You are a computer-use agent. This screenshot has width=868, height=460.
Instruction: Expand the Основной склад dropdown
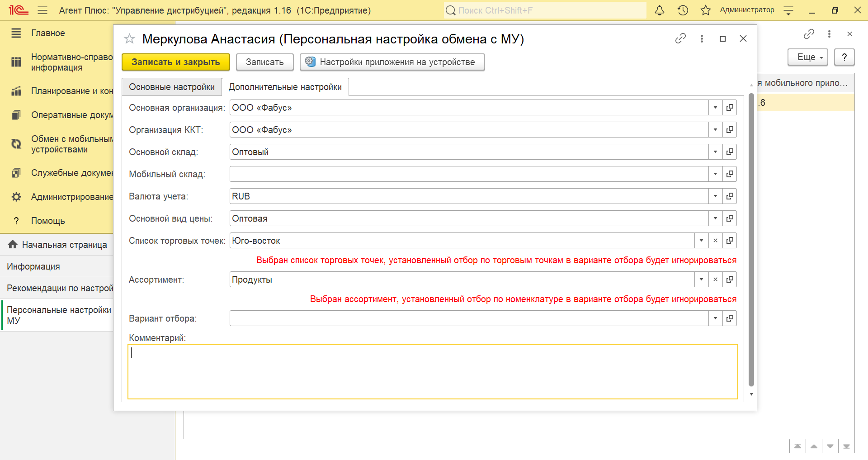click(715, 152)
